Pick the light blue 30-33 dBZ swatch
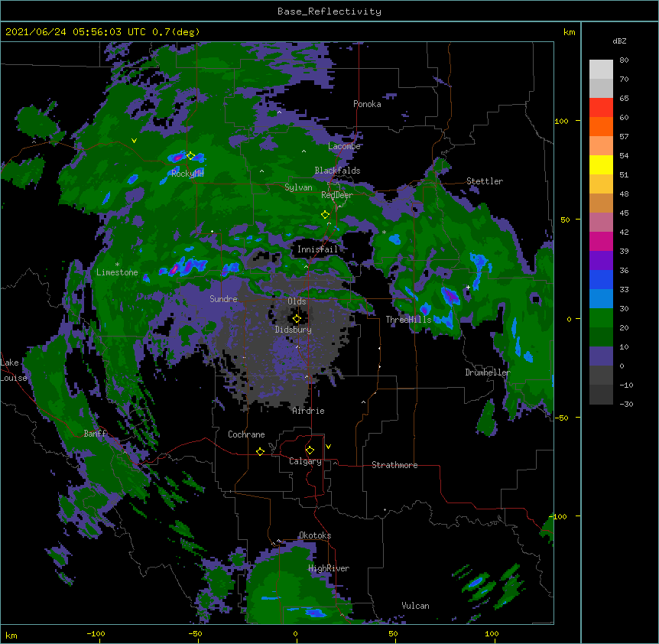The height and width of the screenshot is (644, 659). (601, 299)
